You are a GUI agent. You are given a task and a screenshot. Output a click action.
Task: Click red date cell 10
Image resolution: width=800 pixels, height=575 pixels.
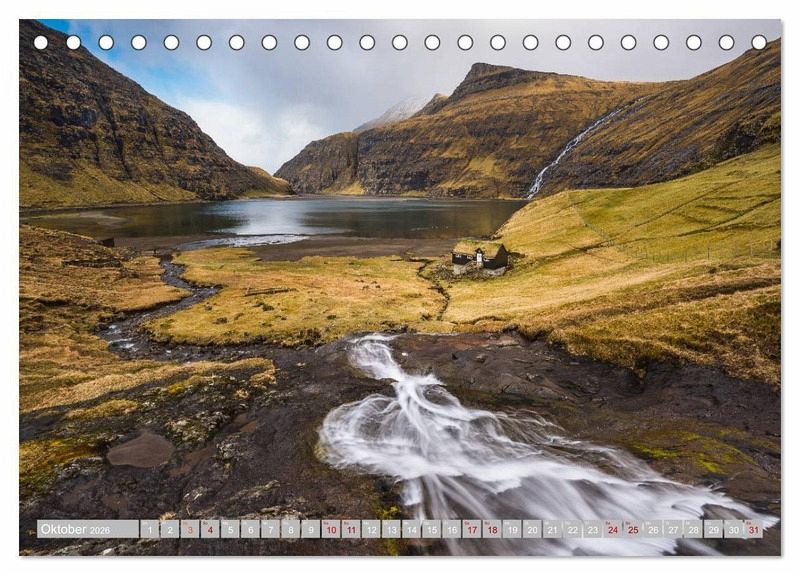click(330, 529)
